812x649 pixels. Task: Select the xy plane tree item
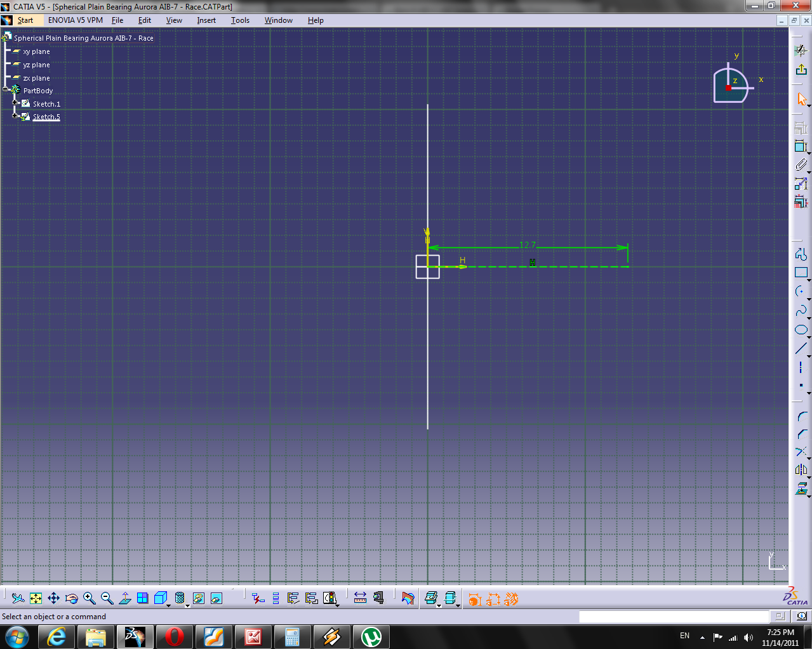point(36,51)
